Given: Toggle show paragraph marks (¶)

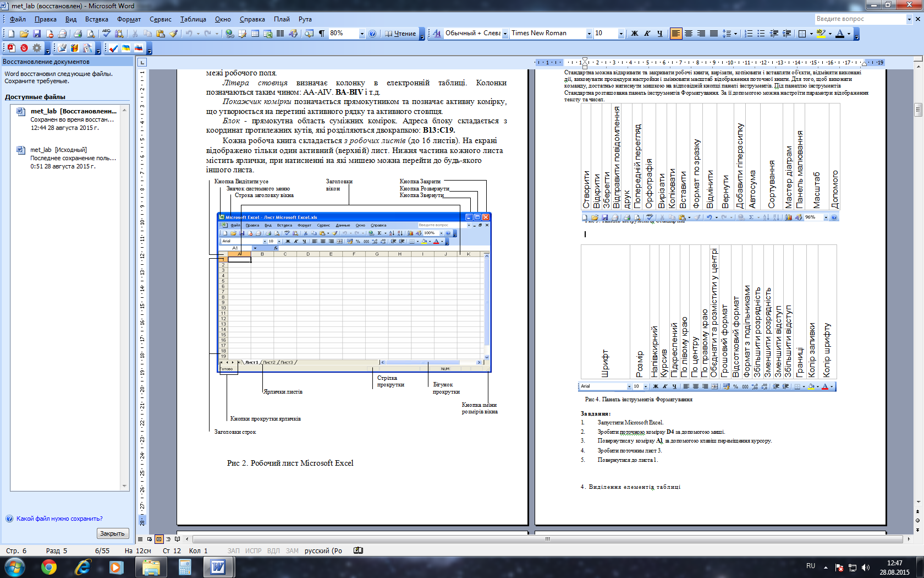Looking at the screenshot, I should coord(322,34).
